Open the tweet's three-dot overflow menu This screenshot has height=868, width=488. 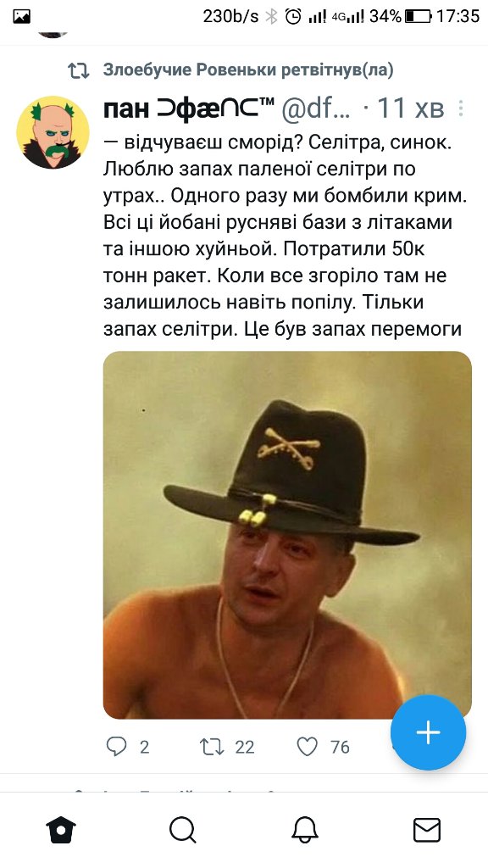tap(460, 108)
